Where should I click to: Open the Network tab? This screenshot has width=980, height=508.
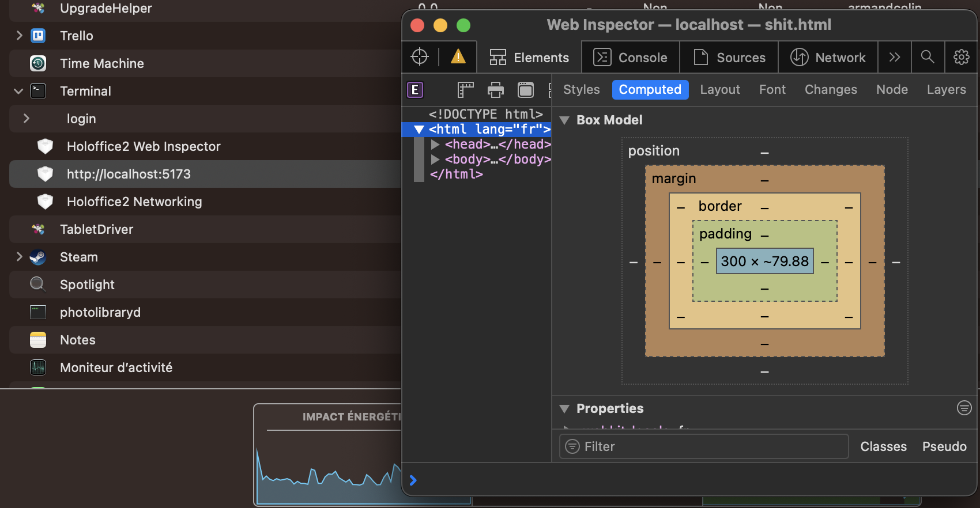click(x=828, y=58)
